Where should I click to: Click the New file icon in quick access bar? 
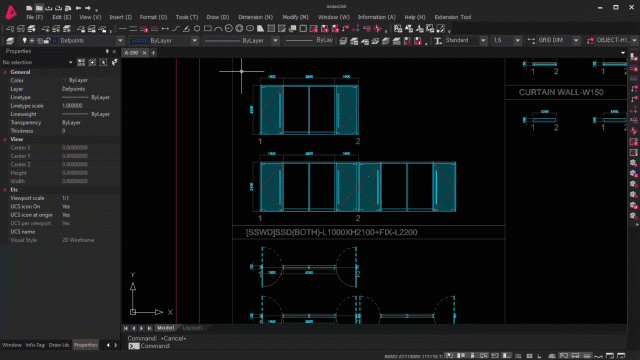point(29,8)
